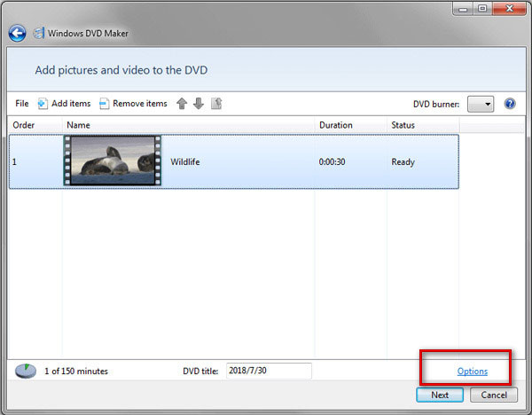
Task: Open Help with the blue question icon
Action: (x=510, y=104)
